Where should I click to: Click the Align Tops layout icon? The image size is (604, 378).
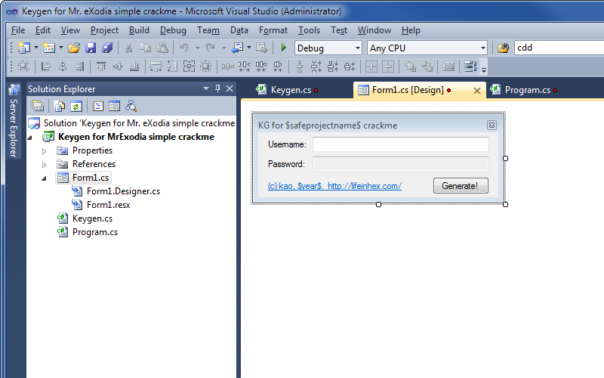click(101, 67)
